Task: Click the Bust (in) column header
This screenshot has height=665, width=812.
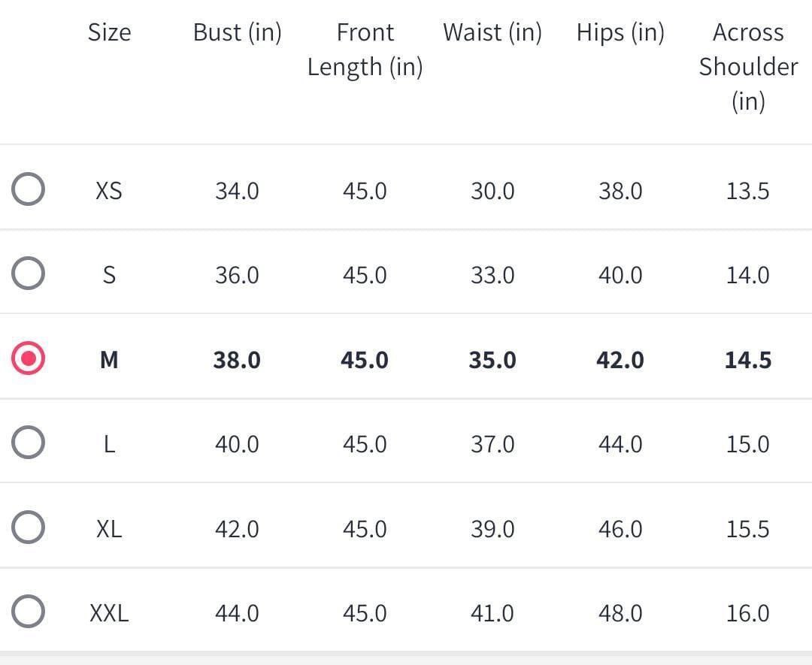Action: 237,32
